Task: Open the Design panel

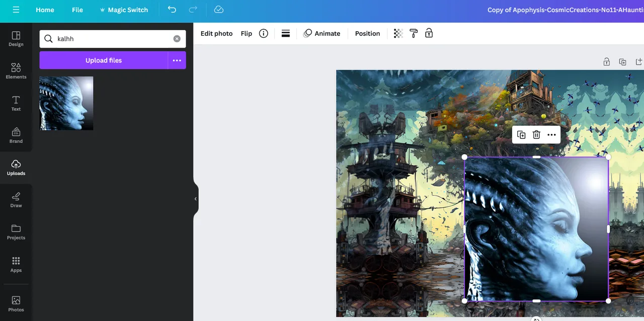Action: 16,39
